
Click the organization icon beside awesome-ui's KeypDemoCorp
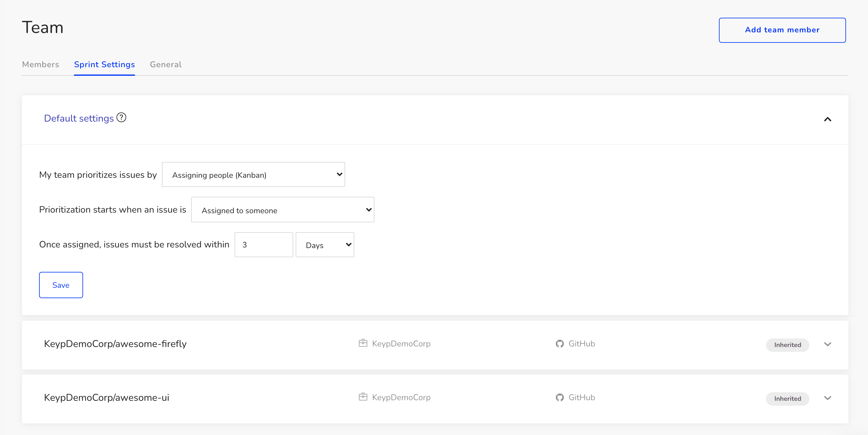pyautogui.click(x=363, y=397)
